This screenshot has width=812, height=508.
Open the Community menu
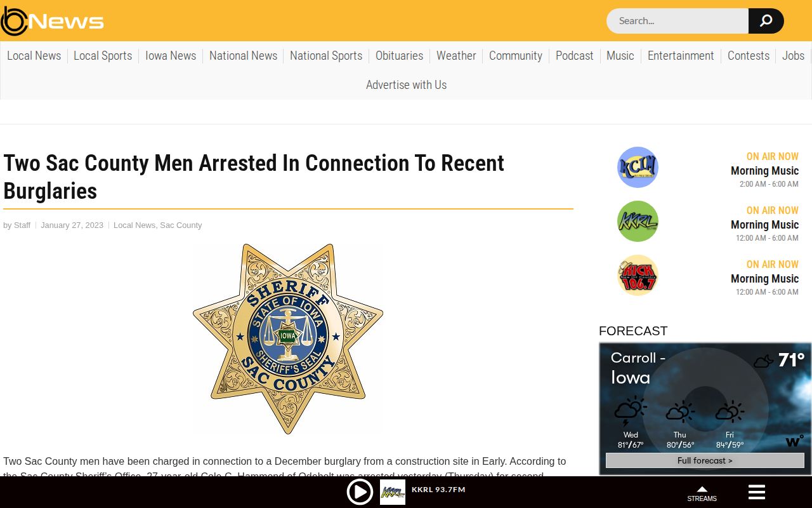(516, 56)
